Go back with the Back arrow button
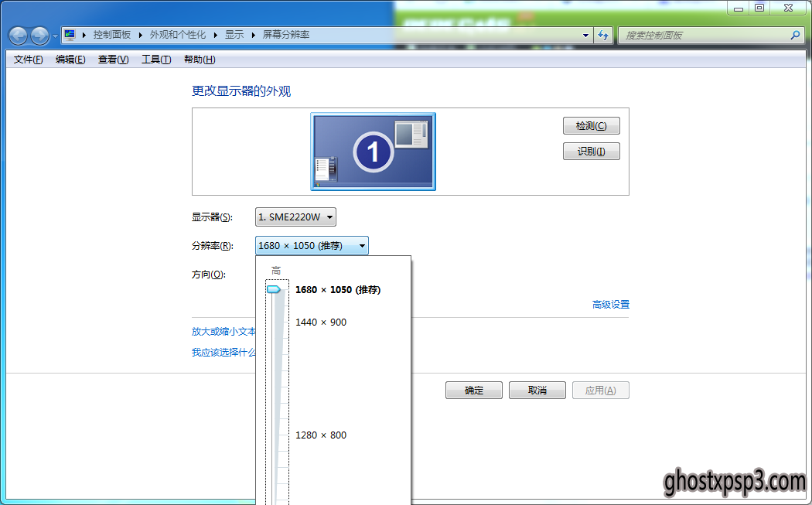This screenshot has width=812, height=505. 18,36
